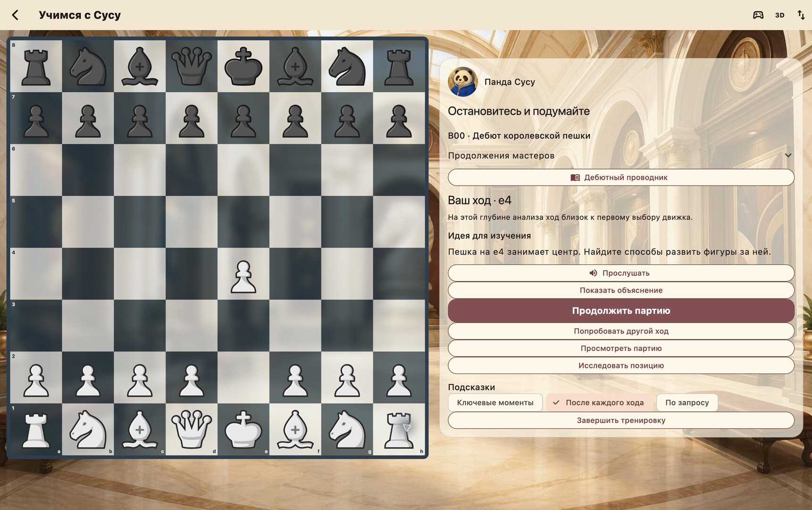
Task: Go back with the left arrow icon
Action: 15,15
